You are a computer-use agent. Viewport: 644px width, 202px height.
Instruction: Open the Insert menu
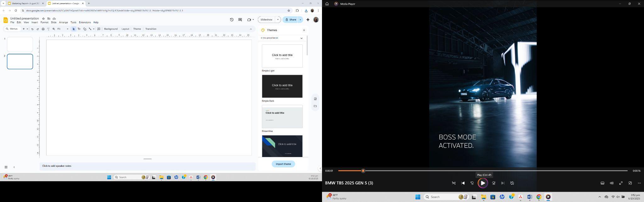35,22
